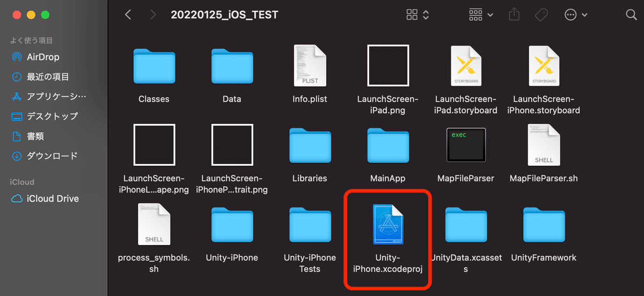
Task: Go back with the left chevron
Action: pyautogui.click(x=128, y=14)
